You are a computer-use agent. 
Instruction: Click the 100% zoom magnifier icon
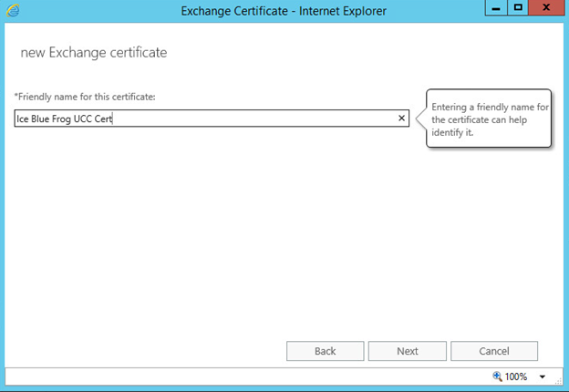(x=497, y=377)
